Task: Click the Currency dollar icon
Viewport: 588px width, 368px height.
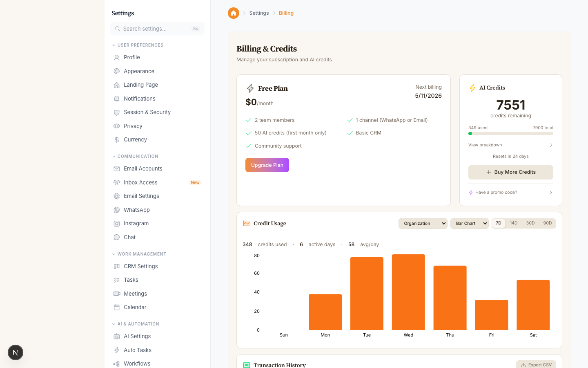Action: [x=117, y=139]
